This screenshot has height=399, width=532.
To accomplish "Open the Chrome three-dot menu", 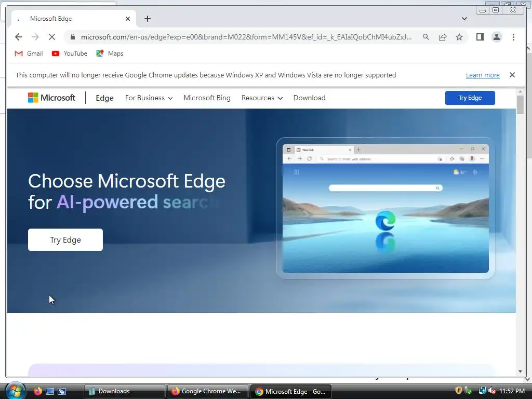I will pyautogui.click(x=513, y=37).
